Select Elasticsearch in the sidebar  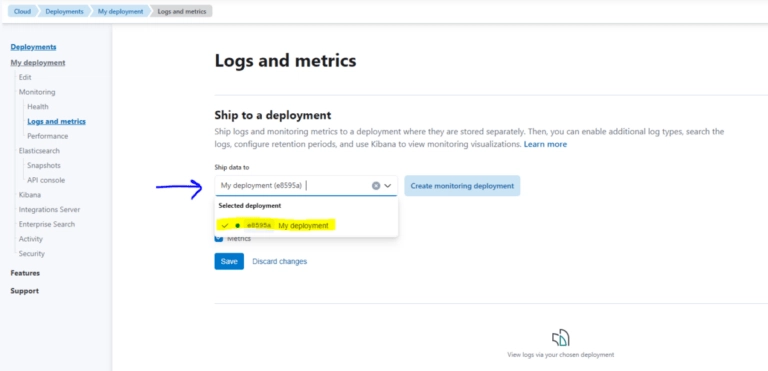point(39,151)
